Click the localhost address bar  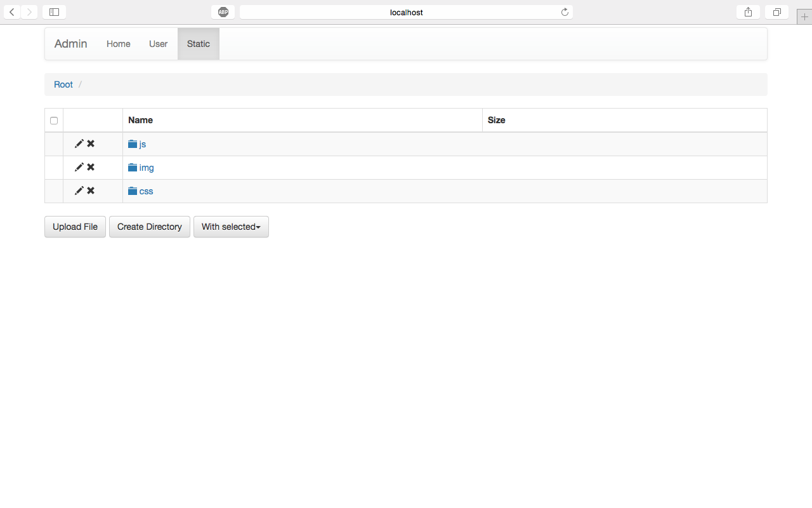[406, 12]
